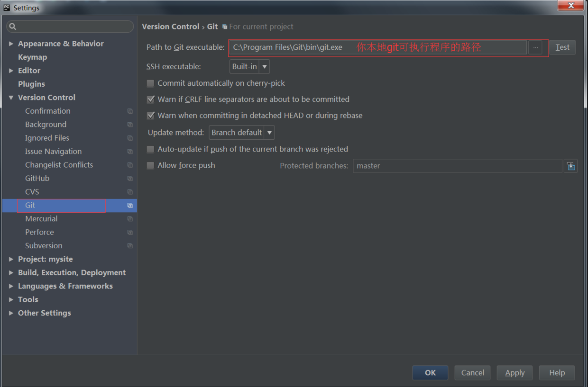Click the project-level icon beside GitHub
Screen dimensions: 588x387
point(130,179)
